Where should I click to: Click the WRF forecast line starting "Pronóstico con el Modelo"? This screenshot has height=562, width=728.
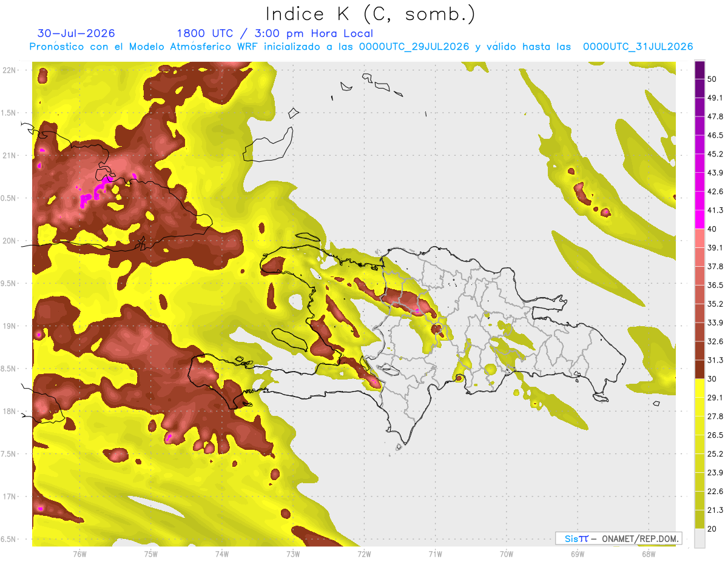point(361,47)
